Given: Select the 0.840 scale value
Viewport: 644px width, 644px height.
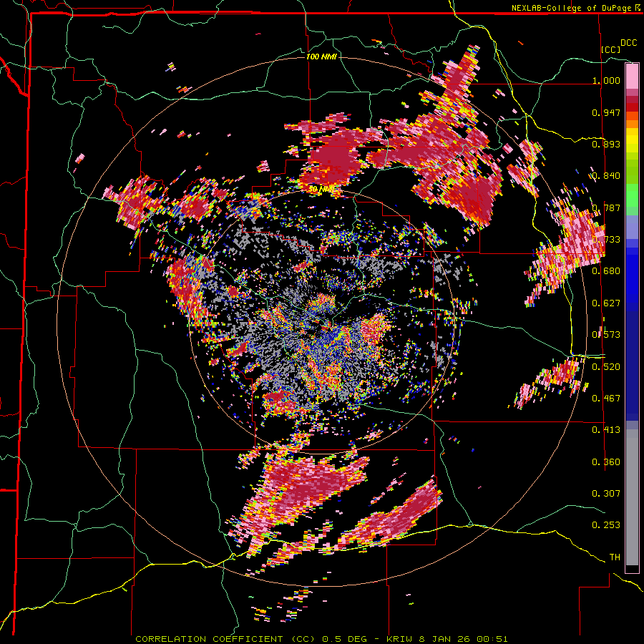Looking at the screenshot, I should pos(606,176).
